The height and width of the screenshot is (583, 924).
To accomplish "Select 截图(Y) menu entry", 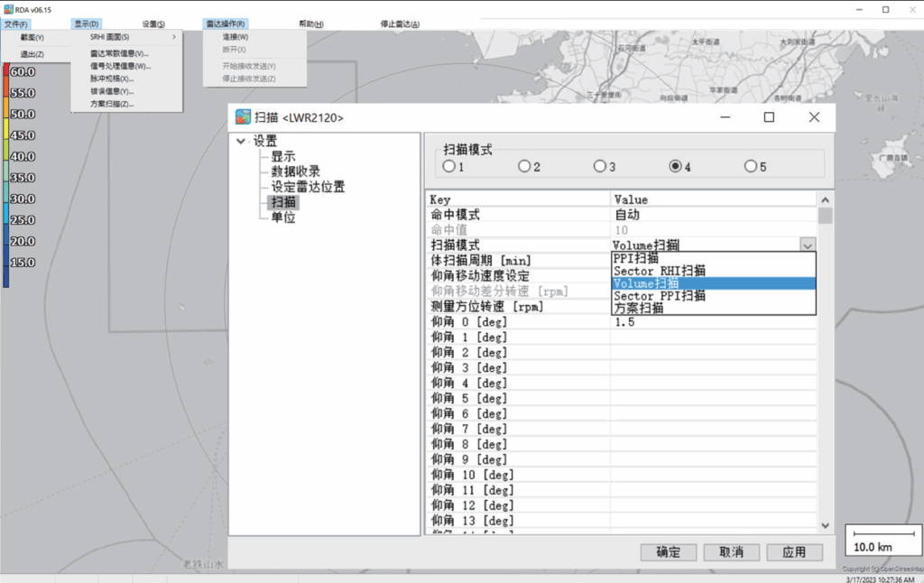I will tap(32, 37).
